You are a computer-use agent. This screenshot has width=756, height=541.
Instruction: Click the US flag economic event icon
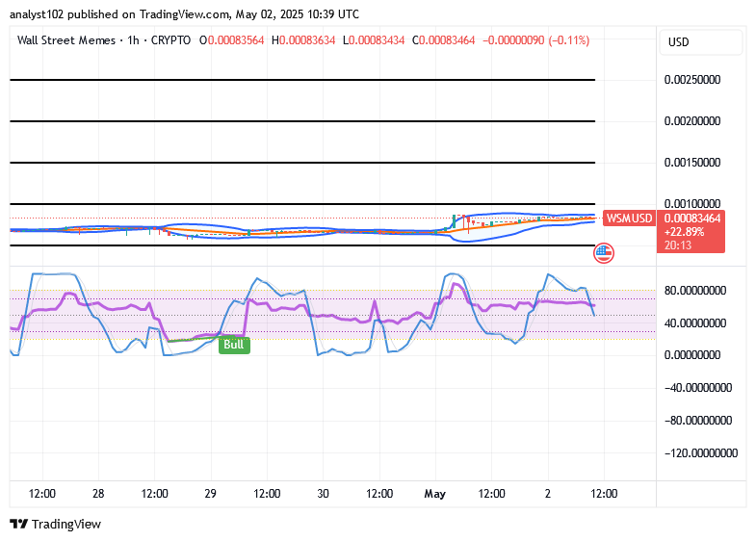coord(603,253)
